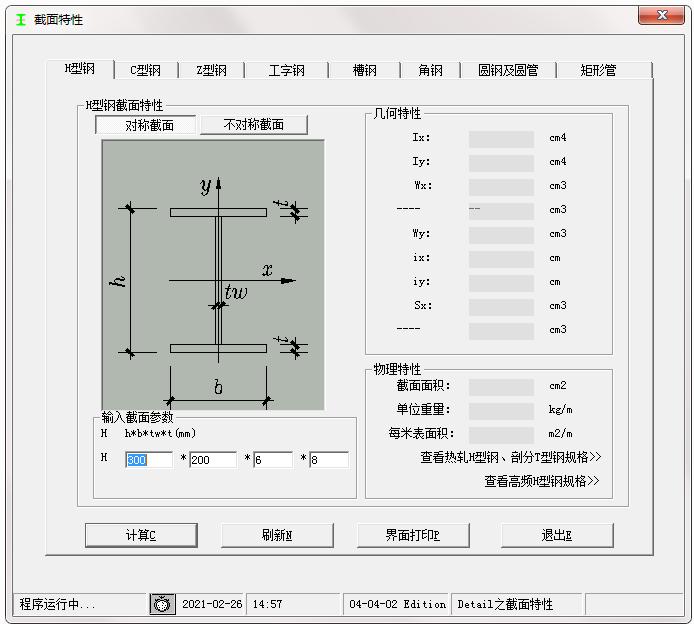Open the 角钢 tab

pyautogui.click(x=431, y=70)
